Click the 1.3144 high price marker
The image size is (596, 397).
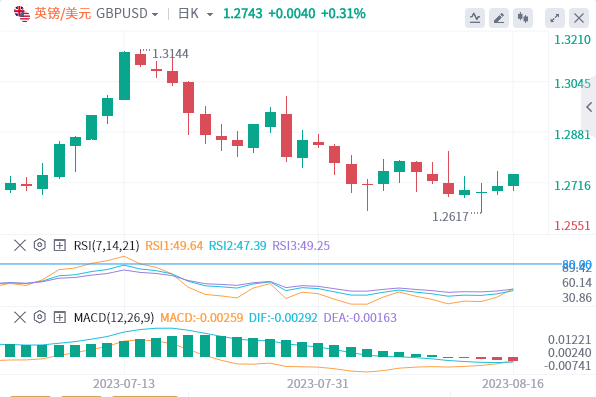(x=170, y=54)
